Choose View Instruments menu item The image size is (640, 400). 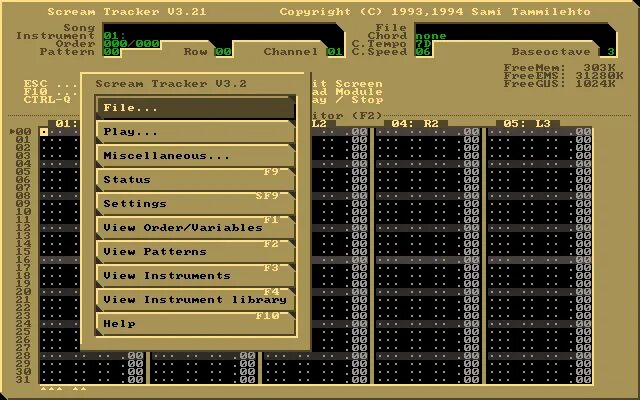pyautogui.click(x=196, y=276)
